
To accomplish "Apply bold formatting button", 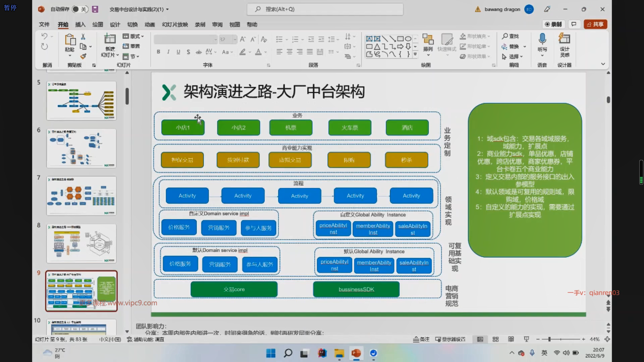I will (x=158, y=52).
